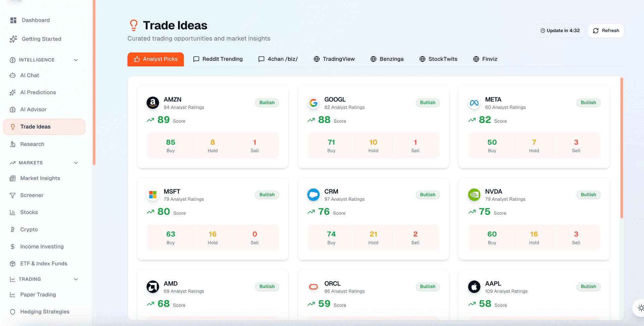The height and width of the screenshot is (326, 644).
Task: Click the Screener funnel icon
Action: 13,195
